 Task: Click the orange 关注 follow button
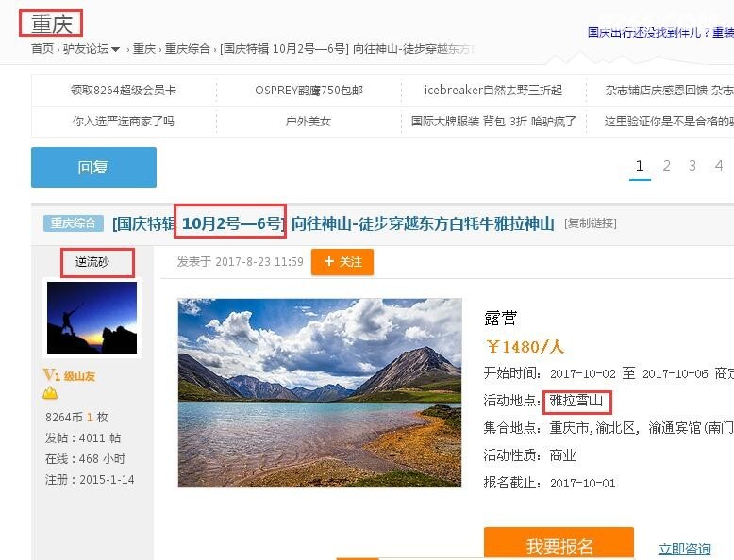pos(342,261)
